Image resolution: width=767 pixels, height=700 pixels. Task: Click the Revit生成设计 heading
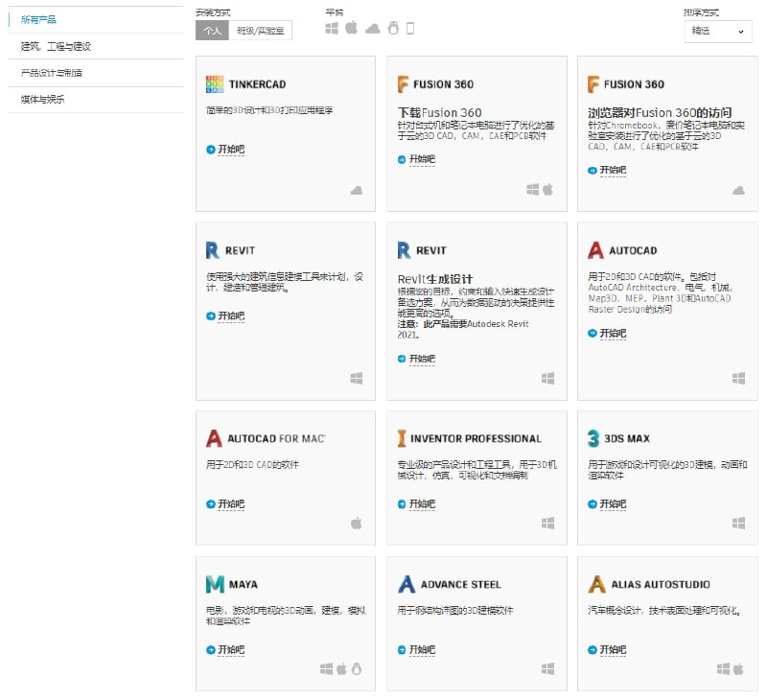(435, 279)
